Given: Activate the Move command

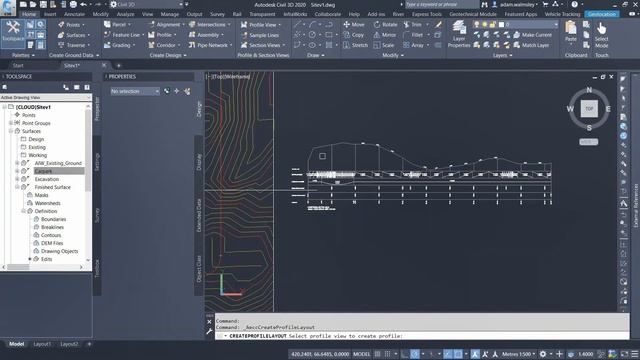Looking at the screenshot, I should 353,24.
